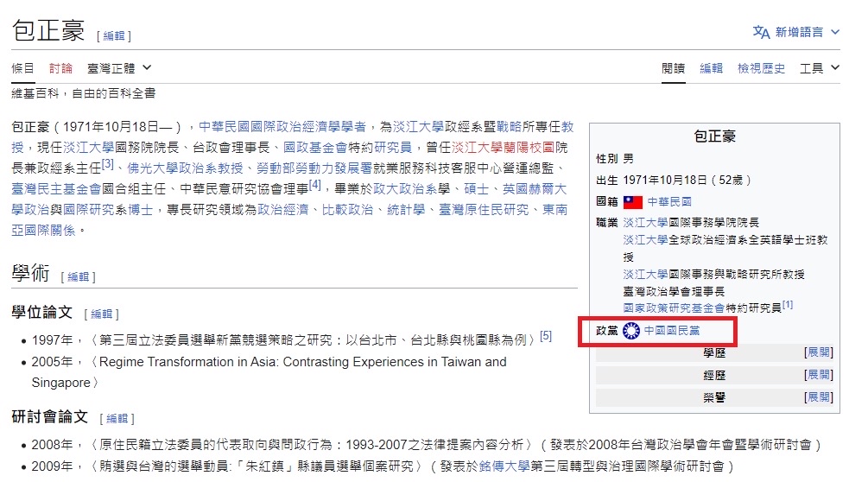This screenshot has height=482, width=868.
Task: Open the 銘傳大學 link in 2009 entry
Action: coord(504,467)
